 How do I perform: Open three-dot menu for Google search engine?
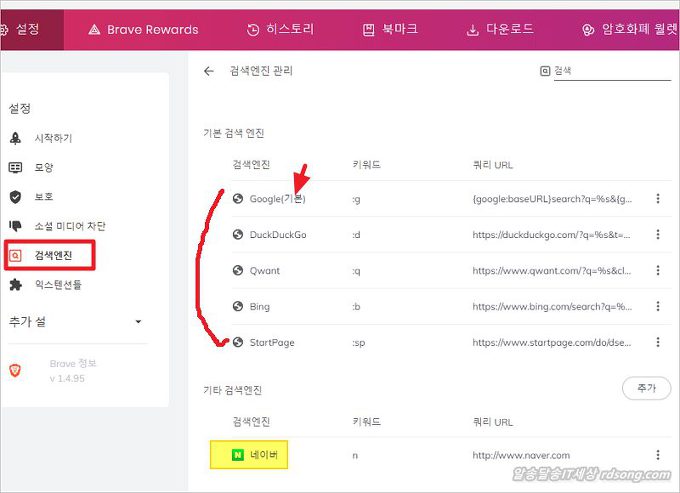[x=657, y=199]
